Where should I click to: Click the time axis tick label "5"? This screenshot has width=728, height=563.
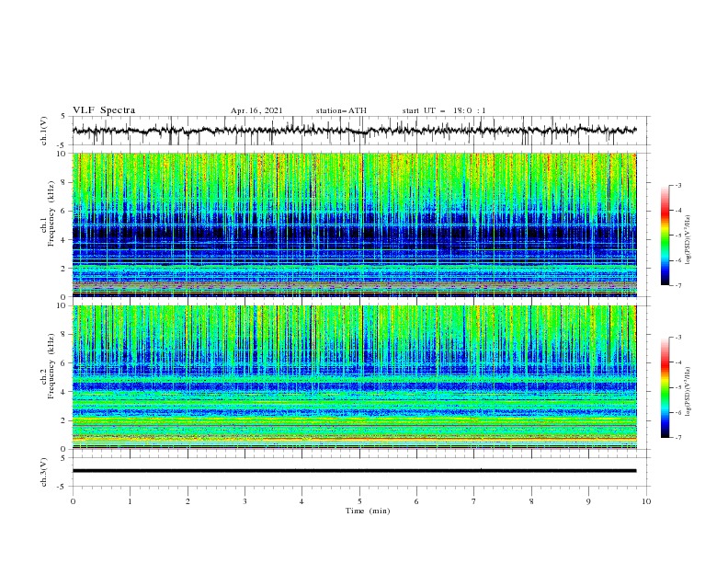point(359,501)
